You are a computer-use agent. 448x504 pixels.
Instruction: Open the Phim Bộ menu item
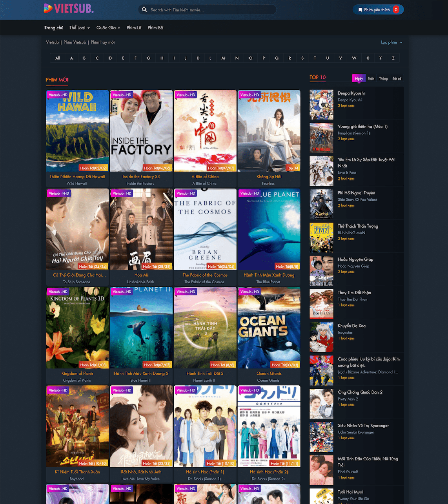point(155,28)
